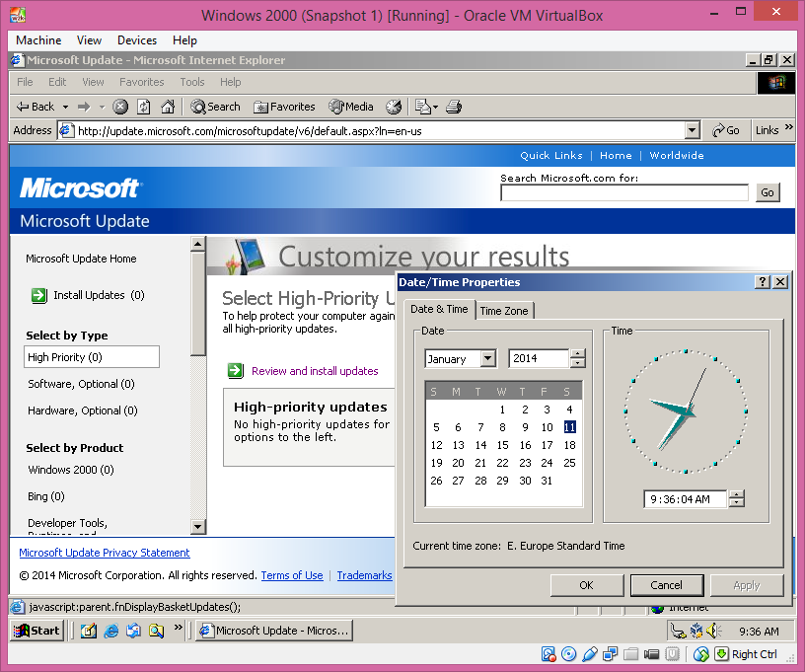Viewport: 805px width, 672px height.
Task: Select High Priority (0) in the sidebar
Action: coord(92,357)
